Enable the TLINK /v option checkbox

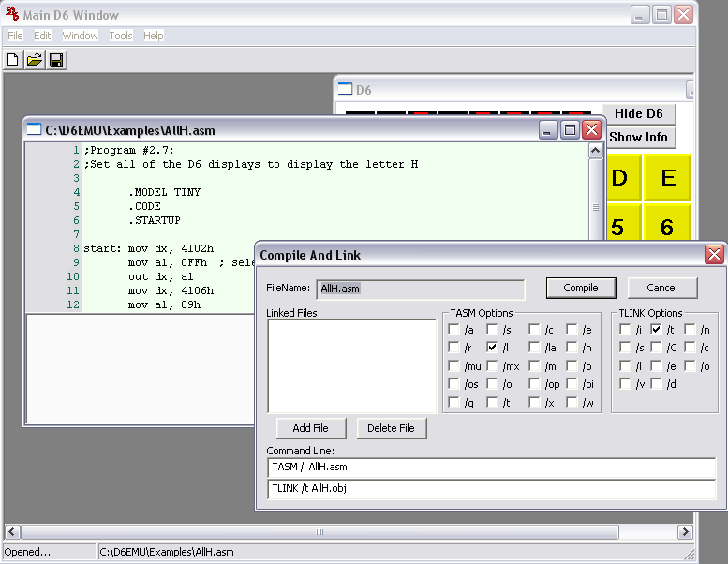[626, 384]
